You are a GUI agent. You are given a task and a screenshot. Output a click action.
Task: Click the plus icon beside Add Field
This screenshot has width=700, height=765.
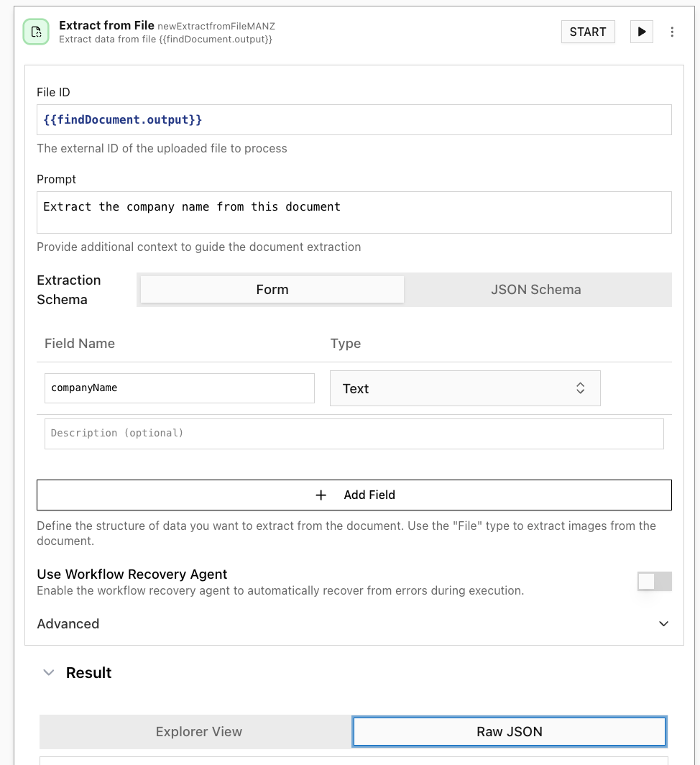coord(321,495)
